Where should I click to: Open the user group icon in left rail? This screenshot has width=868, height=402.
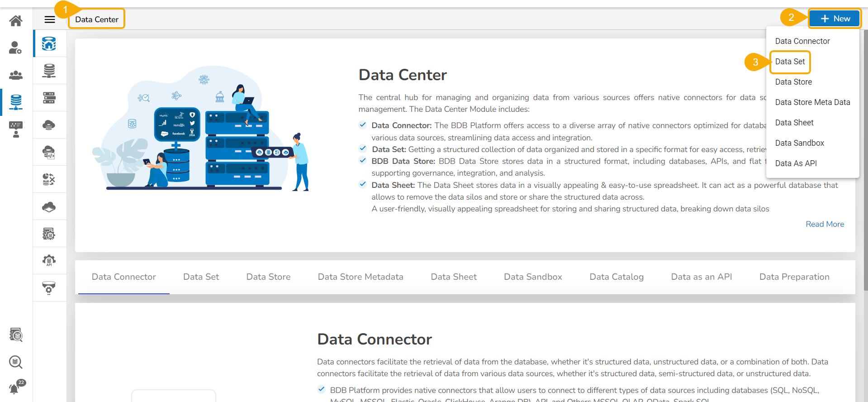point(16,75)
